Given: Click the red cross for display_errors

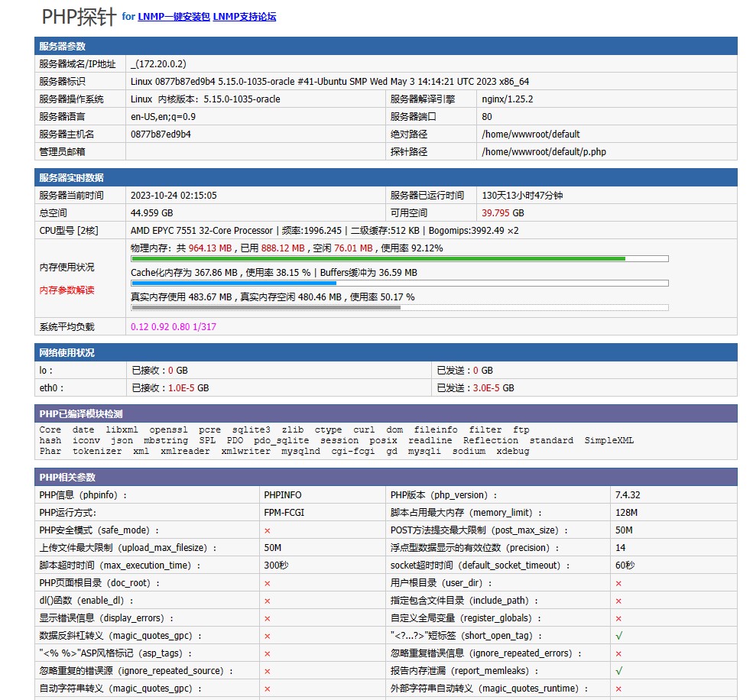Looking at the screenshot, I should pos(268,618).
